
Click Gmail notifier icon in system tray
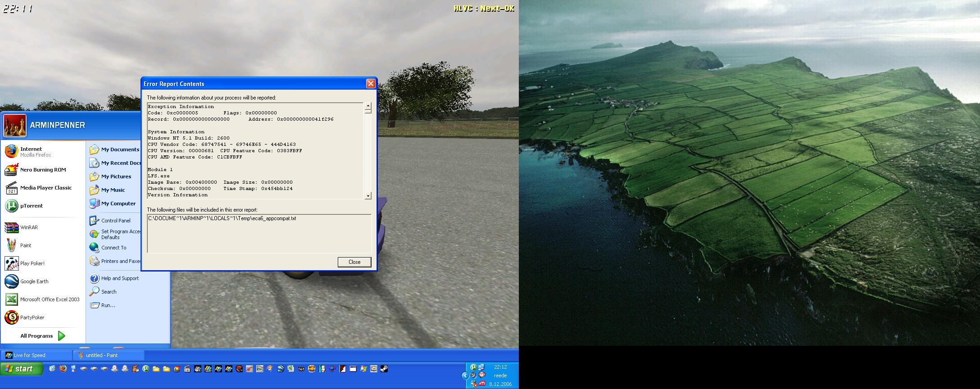point(481,375)
